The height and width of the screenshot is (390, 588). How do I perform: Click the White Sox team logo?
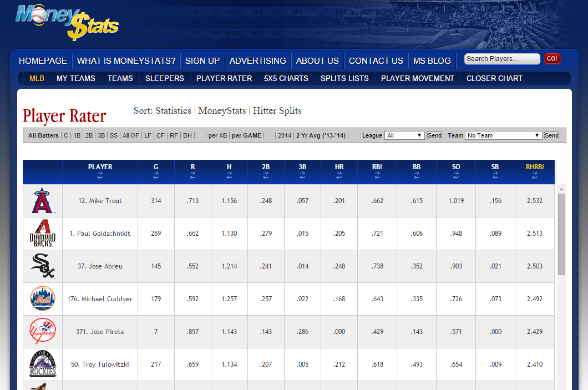coord(42,266)
